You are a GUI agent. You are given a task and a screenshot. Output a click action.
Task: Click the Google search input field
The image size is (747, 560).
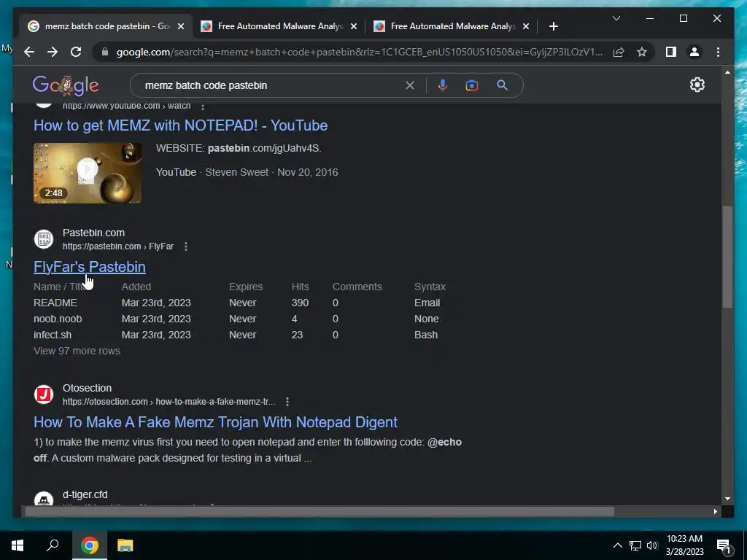[x=271, y=85]
